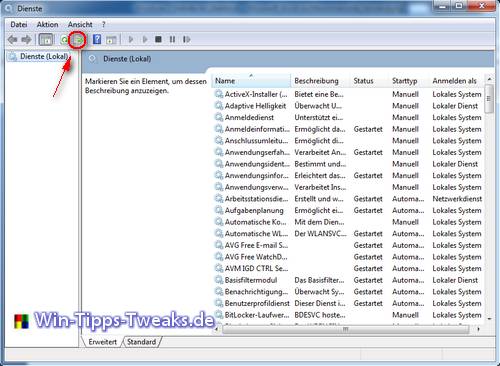Click the gear icon of AVG Free E-mail S...

[x=219, y=245]
